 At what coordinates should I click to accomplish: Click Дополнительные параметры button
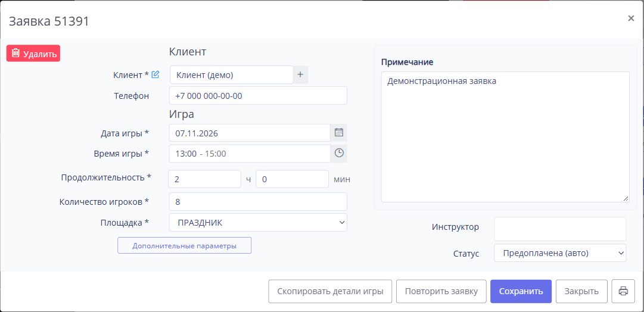(x=185, y=245)
